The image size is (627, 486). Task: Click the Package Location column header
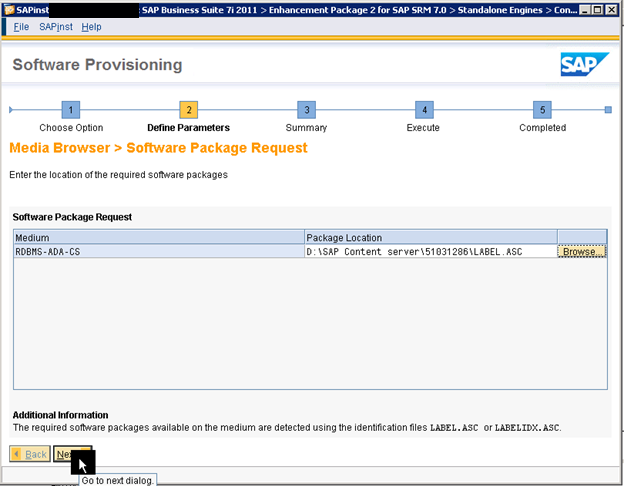click(431, 238)
